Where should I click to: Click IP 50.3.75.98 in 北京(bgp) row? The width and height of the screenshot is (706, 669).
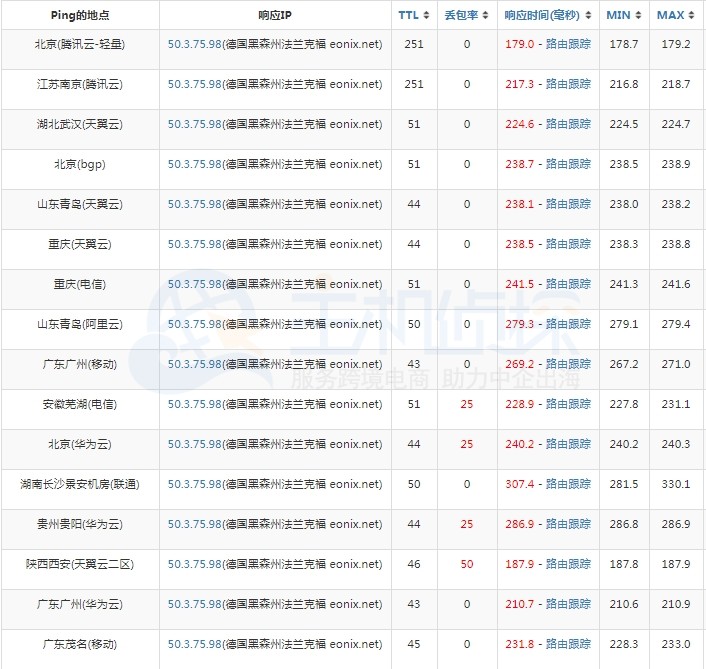[x=195, y=164]
